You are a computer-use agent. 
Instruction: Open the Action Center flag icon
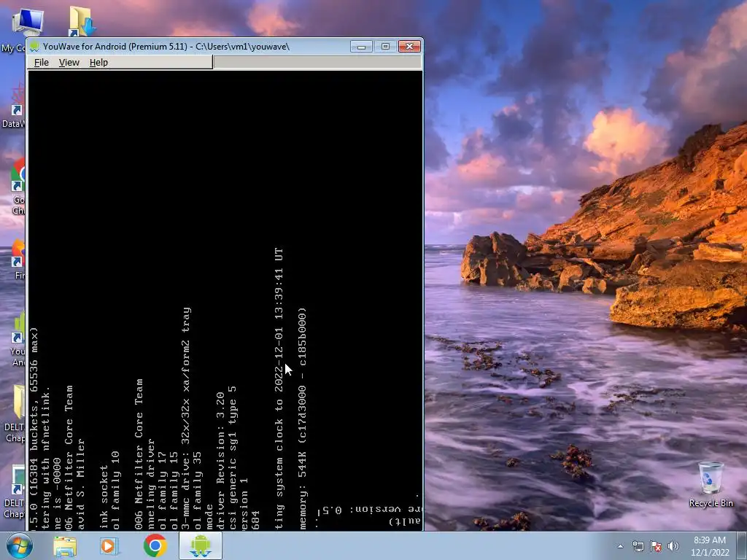click(x=656, y=546)
